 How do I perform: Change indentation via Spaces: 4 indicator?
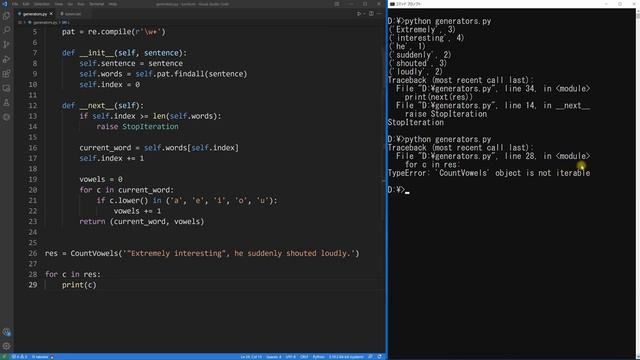(x=273, y=357)
